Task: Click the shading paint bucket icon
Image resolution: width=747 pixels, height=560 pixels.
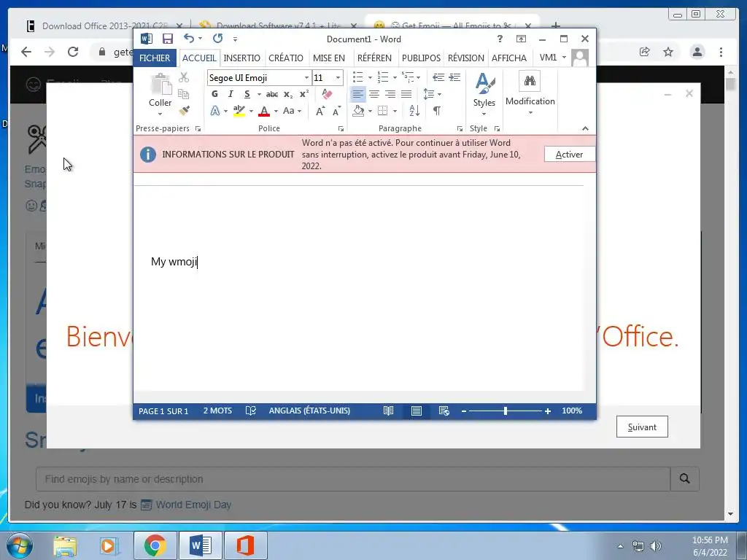Action: pyautogui.click(x=358, y=111)
